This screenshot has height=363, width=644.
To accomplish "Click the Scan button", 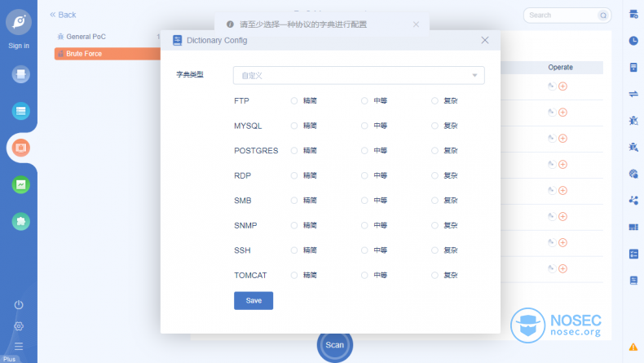I will click(x=335, y=345).
